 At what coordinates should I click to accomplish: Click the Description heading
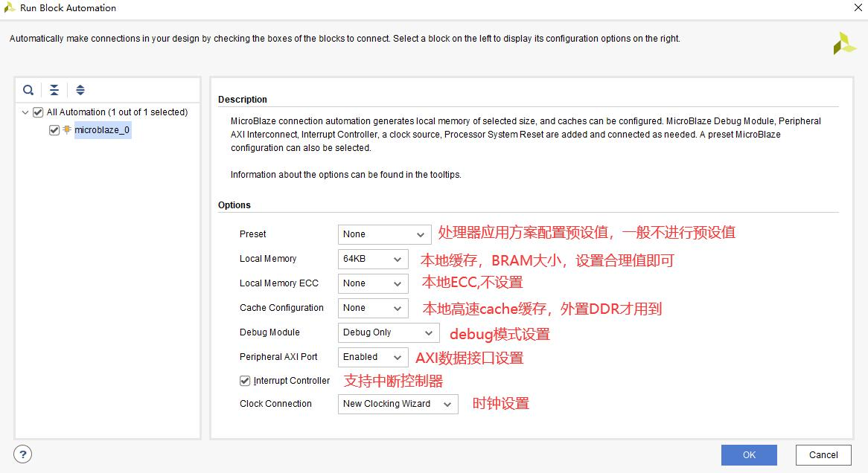click(243, 100)
